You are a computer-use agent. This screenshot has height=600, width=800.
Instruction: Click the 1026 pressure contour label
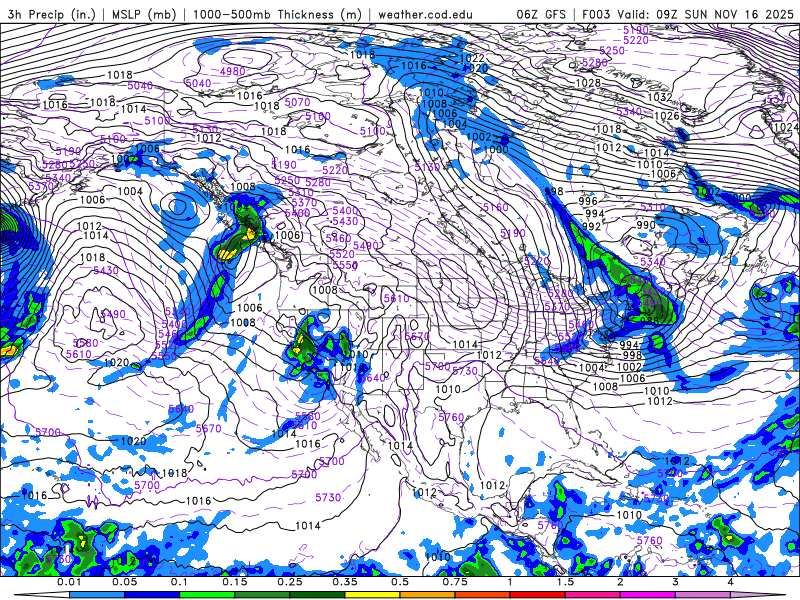click(x=667, y=116)
